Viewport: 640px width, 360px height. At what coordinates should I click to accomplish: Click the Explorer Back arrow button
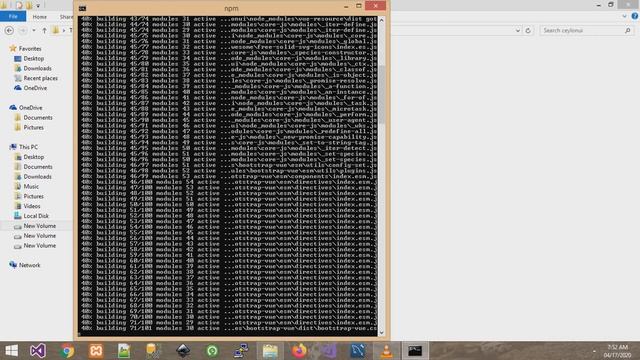(9, 31)
